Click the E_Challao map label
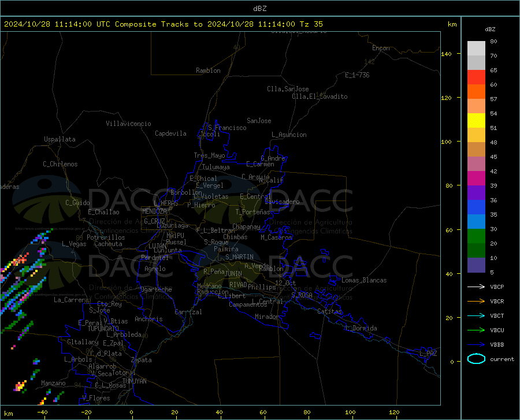This screenshot has width=520, height=420. point(103,212)
